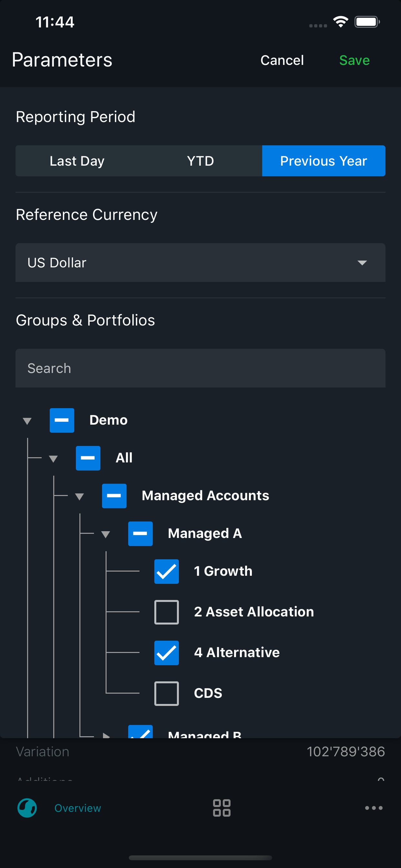Collapse the Managed A tree arrow
Viewport: 401px width, 868px height.
pyautogui.click(x=106, y=534)
